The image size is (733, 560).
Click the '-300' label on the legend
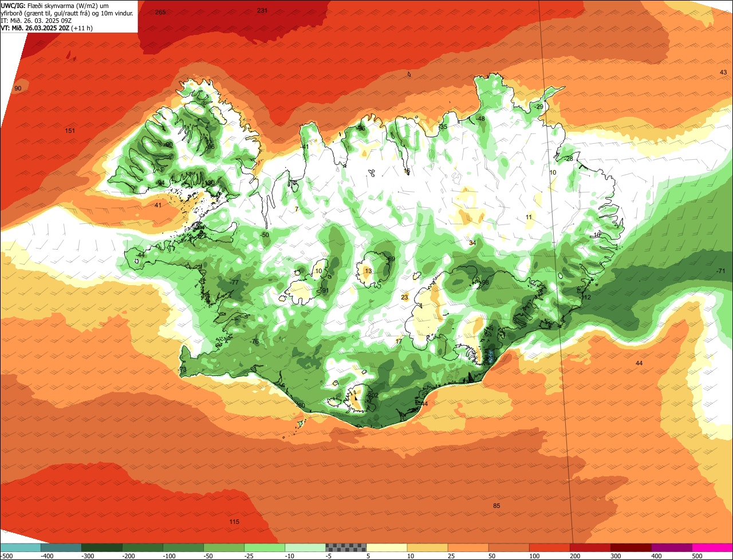tap(88, 556)
